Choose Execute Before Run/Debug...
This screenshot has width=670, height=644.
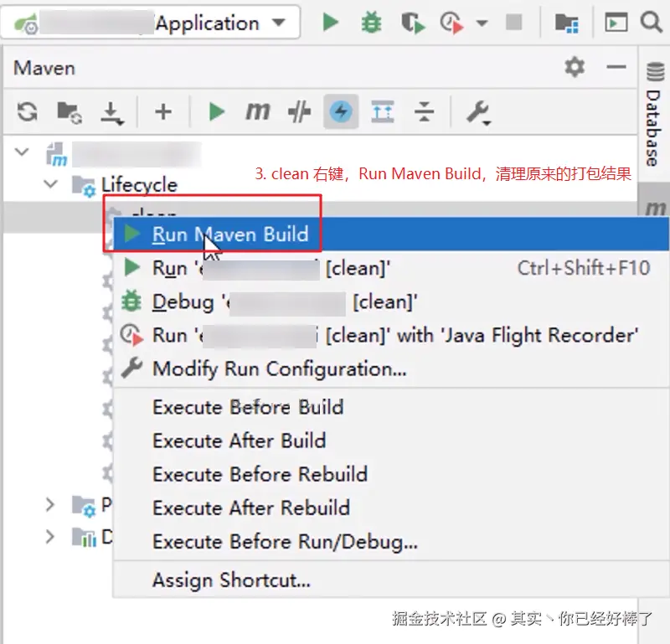click(391, 542)
